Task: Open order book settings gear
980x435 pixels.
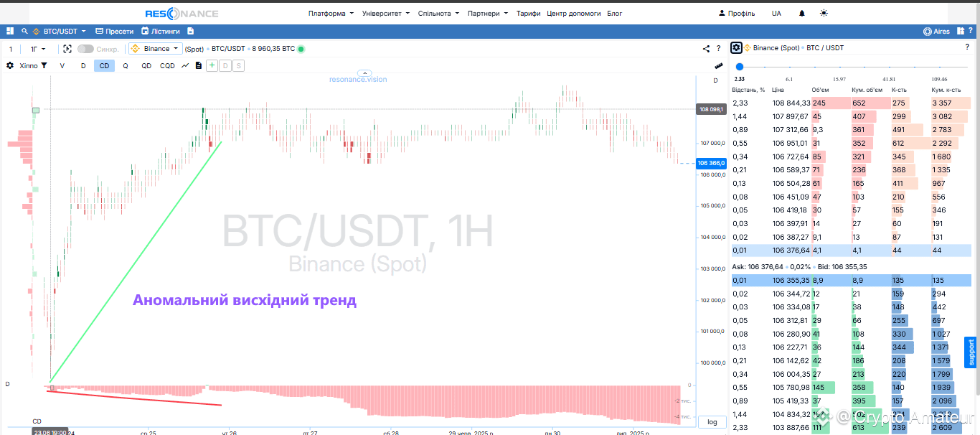Action: coord(736,47)
